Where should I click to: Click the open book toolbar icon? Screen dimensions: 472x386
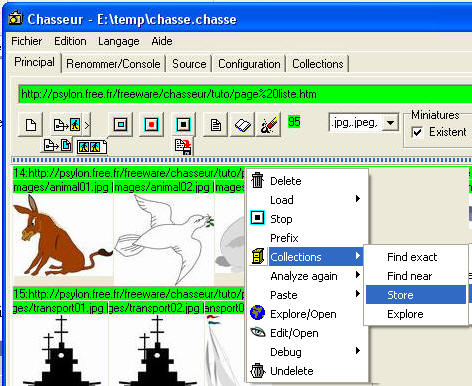(x=242, y=125)
